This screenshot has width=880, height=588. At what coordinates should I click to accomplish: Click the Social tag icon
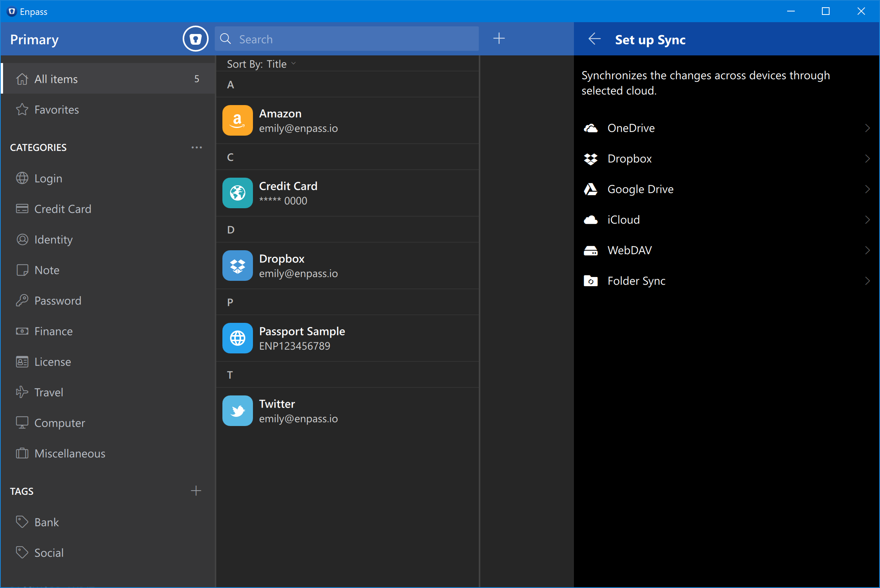22,552
